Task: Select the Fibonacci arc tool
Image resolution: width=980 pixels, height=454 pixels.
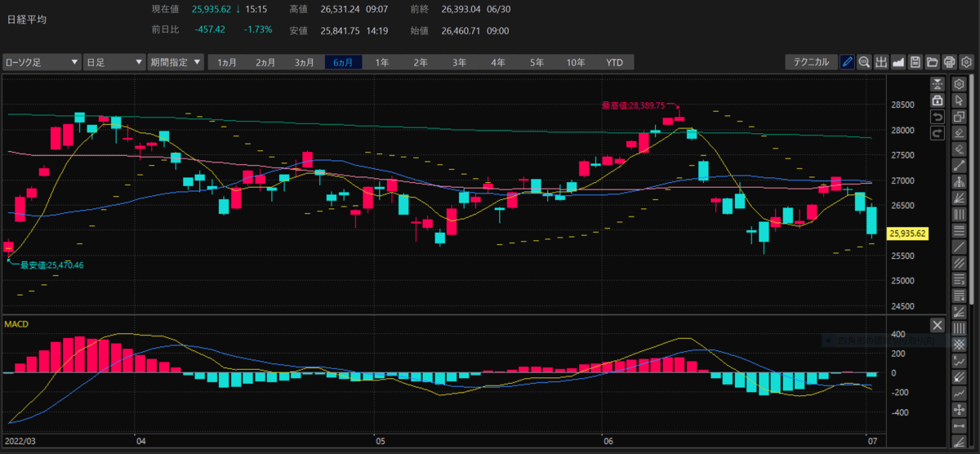Action: pyautogui.click(x=960, y=182)
